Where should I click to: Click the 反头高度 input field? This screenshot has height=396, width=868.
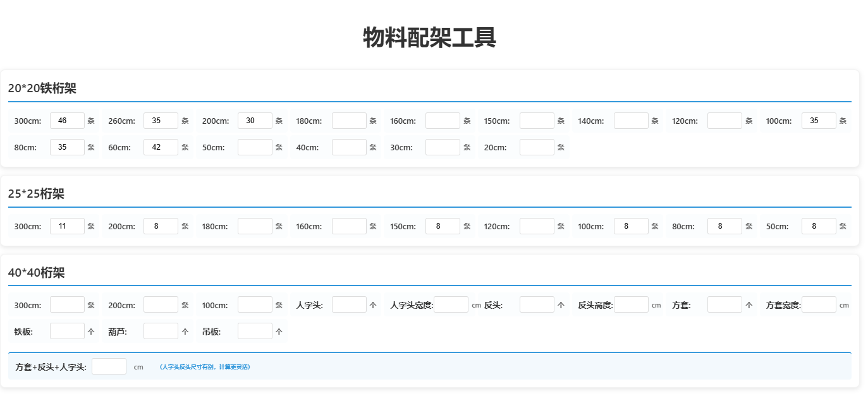pos(630,304)
